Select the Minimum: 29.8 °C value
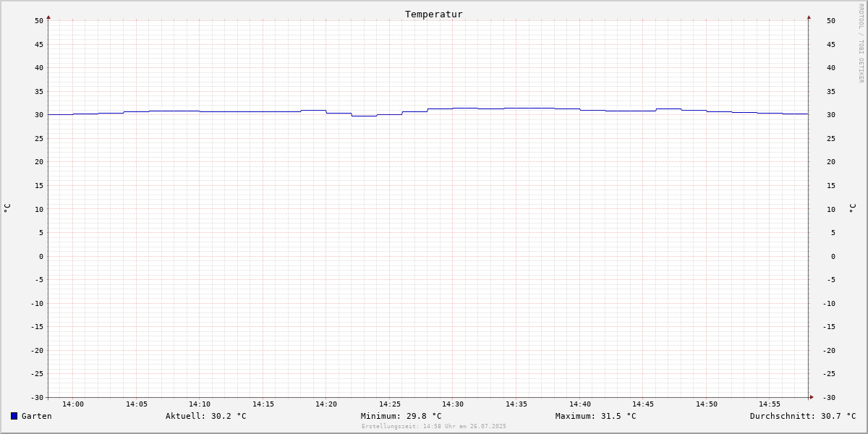 (401, 416)
